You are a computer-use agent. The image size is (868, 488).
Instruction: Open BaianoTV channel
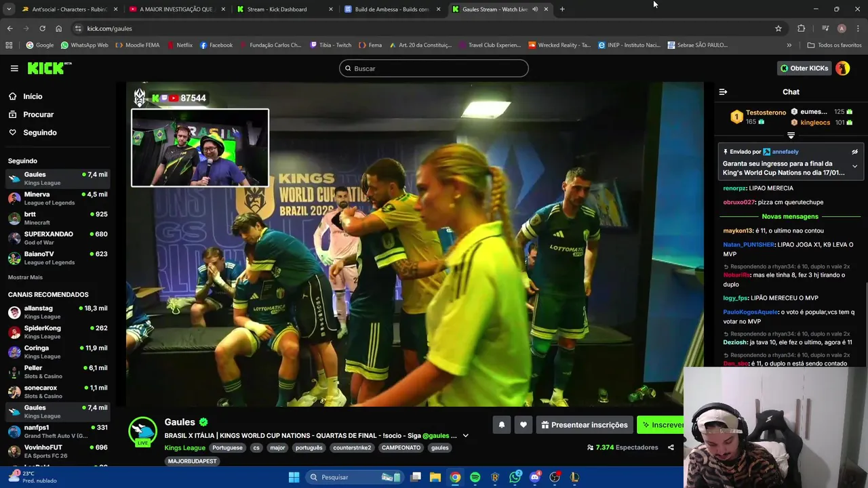[58, 258]
